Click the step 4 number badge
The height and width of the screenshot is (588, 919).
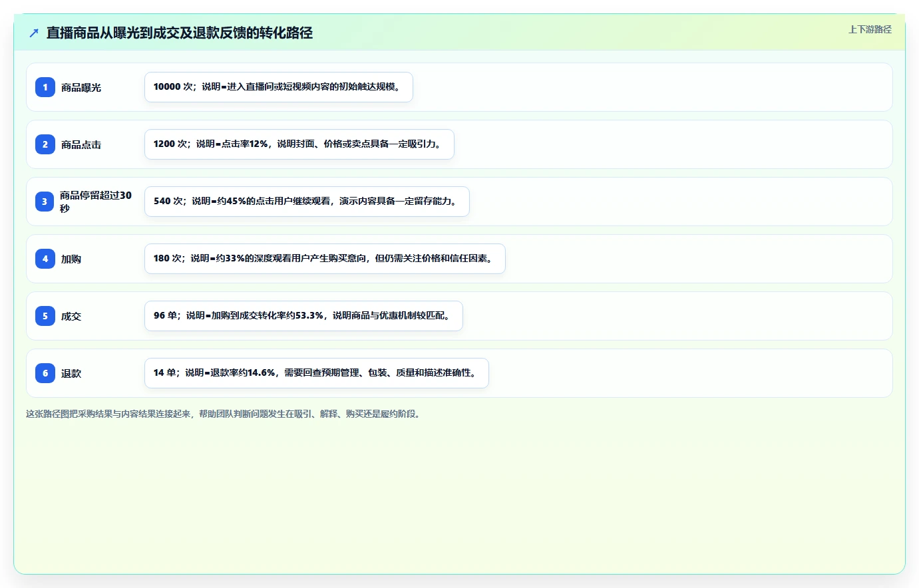click(45, 259)
